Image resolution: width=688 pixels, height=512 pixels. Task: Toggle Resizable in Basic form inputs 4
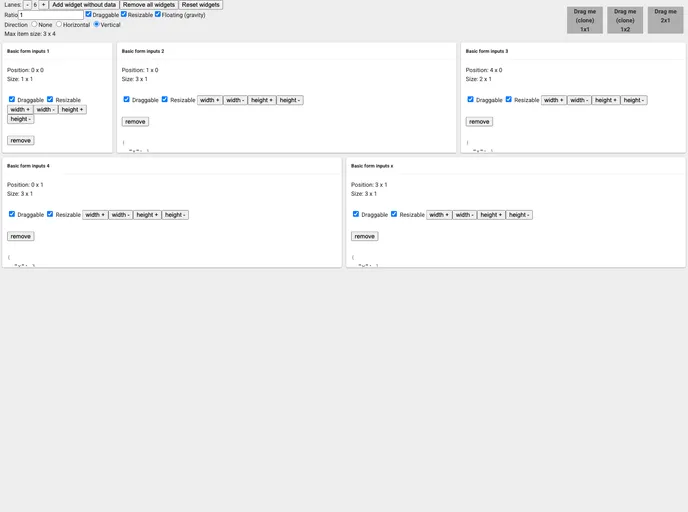[50, 214]
